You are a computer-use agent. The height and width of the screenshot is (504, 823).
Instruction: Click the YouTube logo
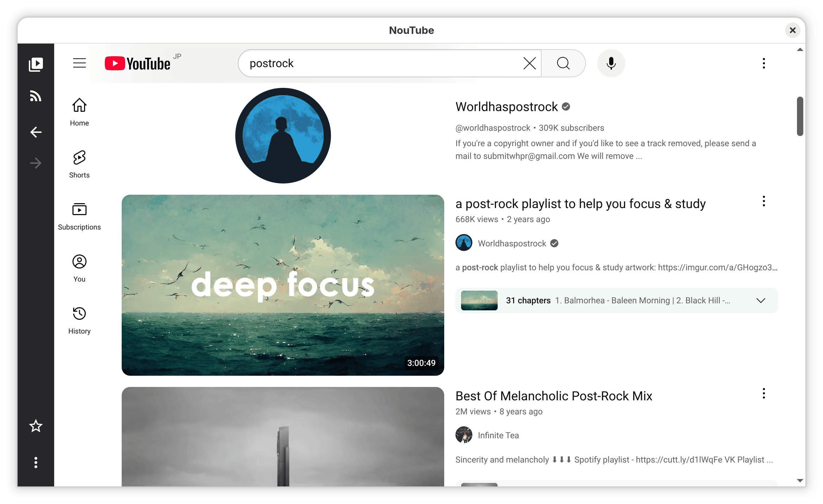pyautogui.click(x=137, y=63)
